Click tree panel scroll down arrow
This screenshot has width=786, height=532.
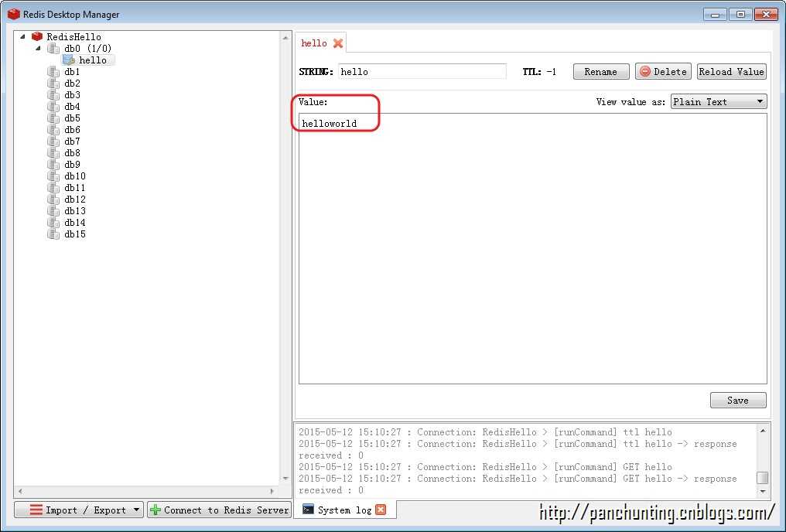point(285,479)
